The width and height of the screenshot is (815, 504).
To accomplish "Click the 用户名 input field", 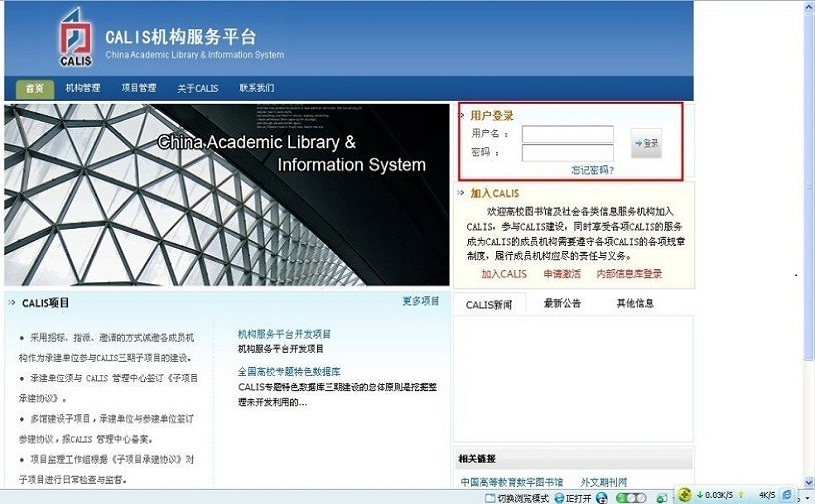I will pos(567,134).
